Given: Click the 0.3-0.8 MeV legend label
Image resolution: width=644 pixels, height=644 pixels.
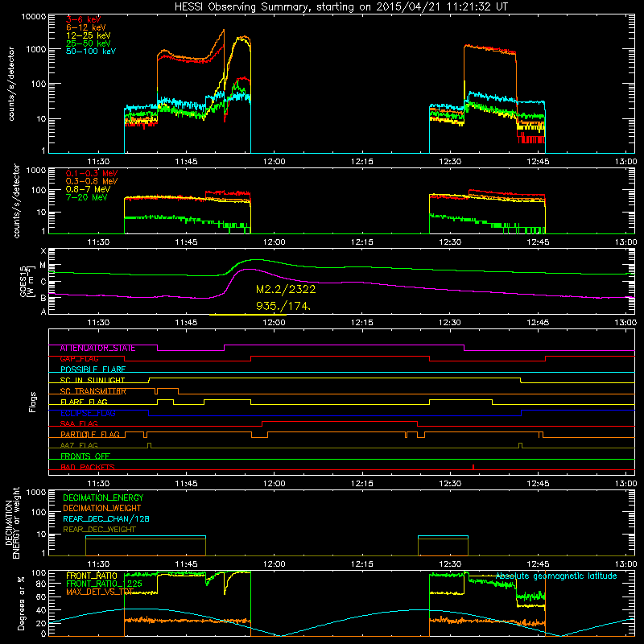Looking at the screenshot, I should (x=92, y=181).
